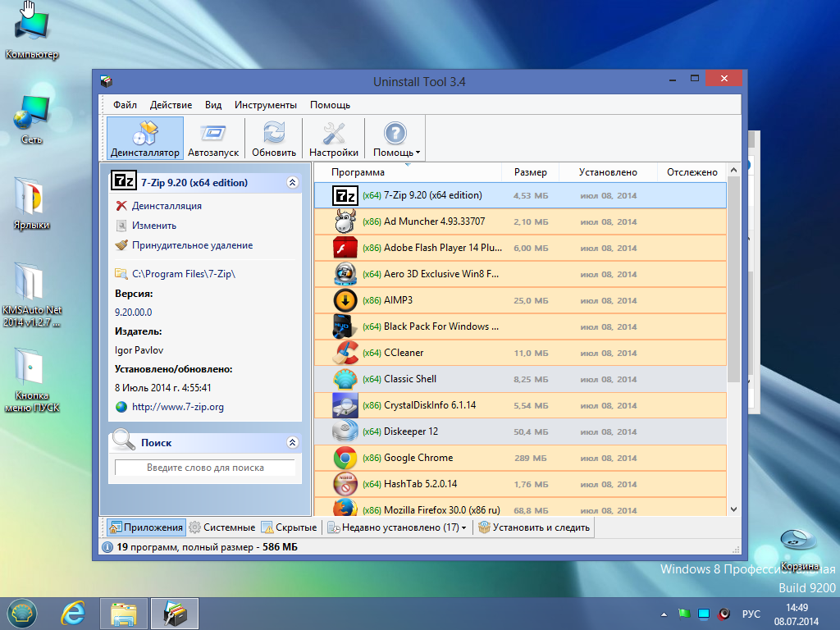
Task: Expand Помощь toolbar dropdown arrow
Action: tap(418, 153)
